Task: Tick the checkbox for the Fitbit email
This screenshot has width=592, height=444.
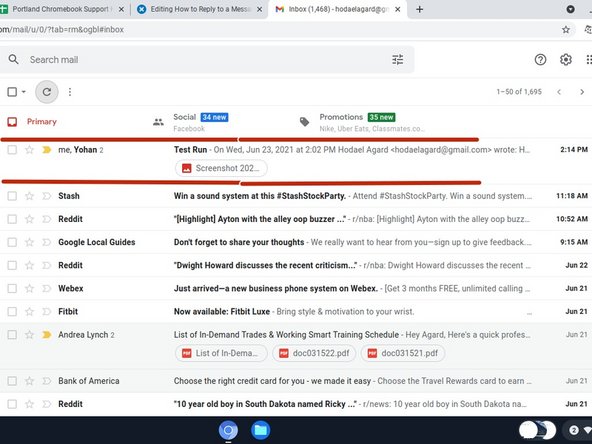Action: click(12, 311)
